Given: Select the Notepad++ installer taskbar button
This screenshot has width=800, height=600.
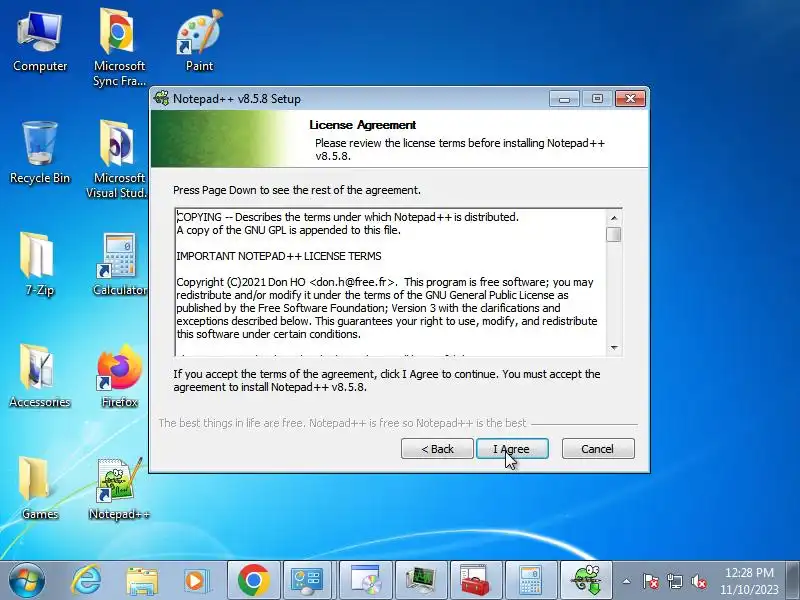Looking at the screenshot, I should click(586, 580).
